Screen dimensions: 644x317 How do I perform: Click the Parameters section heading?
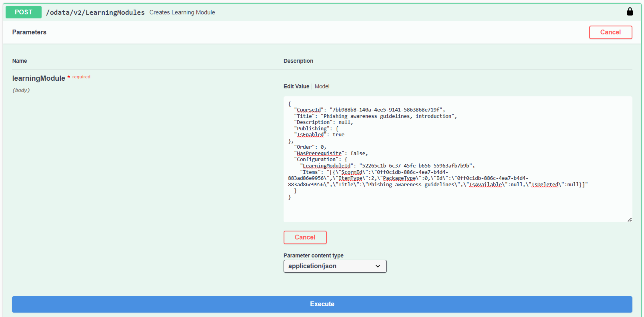pos(29,32)
